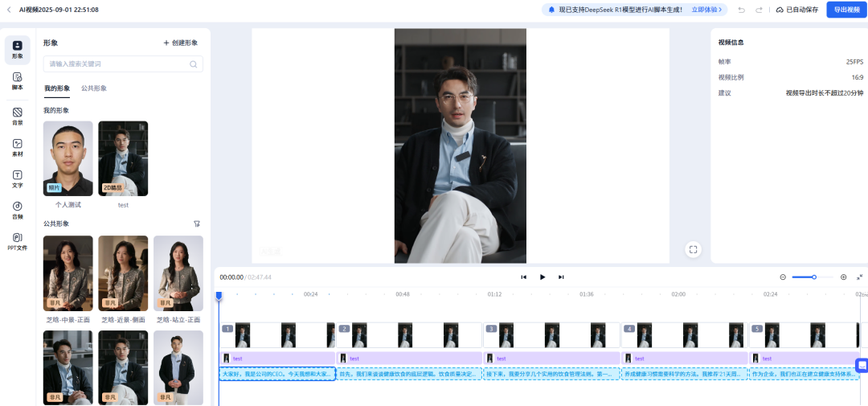Click the 01:12 mark on timeline ruler
Screen dimensions: 868x406
tap(494, 294)
